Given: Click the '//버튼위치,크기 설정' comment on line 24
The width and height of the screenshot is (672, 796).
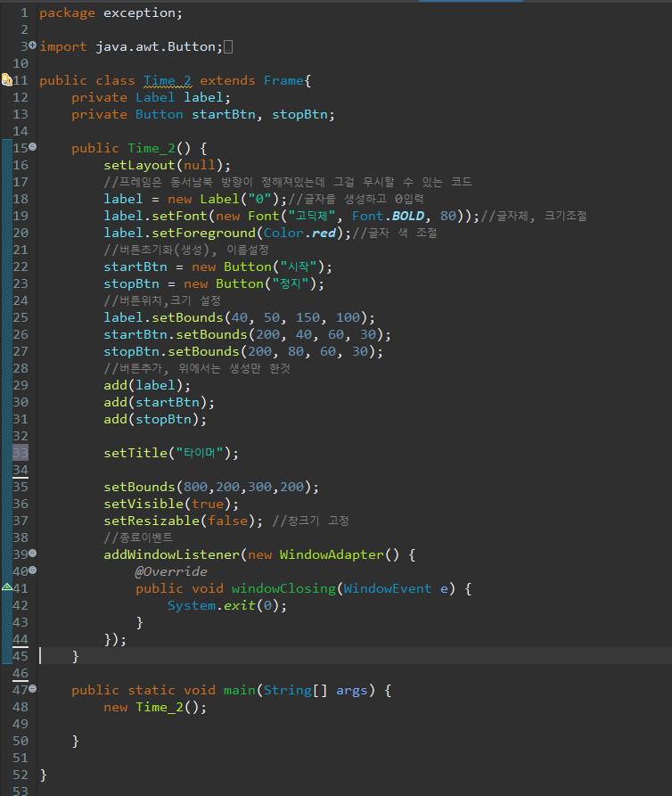Looking at the screenshot, I should (162, 300).
